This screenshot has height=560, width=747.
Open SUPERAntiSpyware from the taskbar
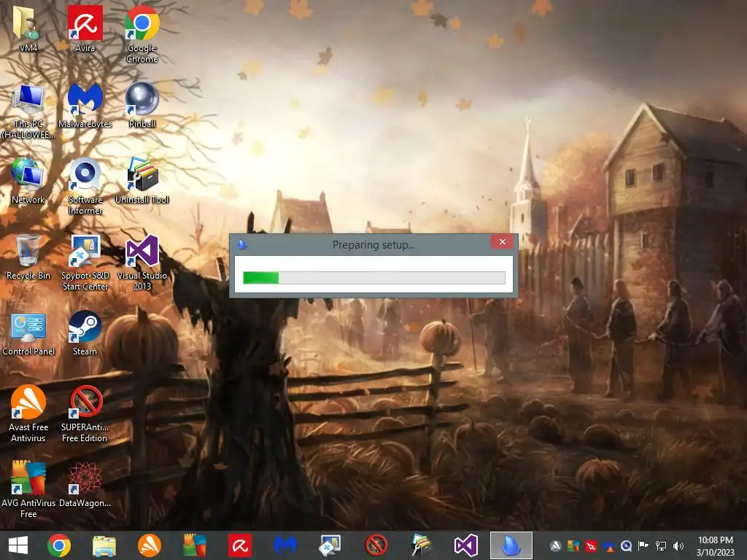click(376, 545)
